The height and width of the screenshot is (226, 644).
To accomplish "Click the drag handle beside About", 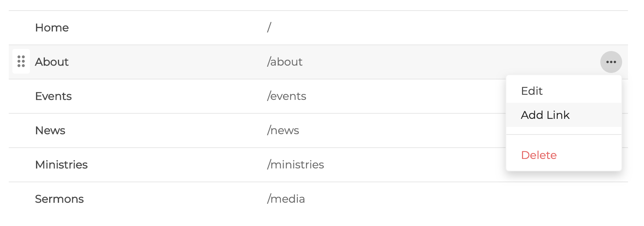I will click(21, 62).
